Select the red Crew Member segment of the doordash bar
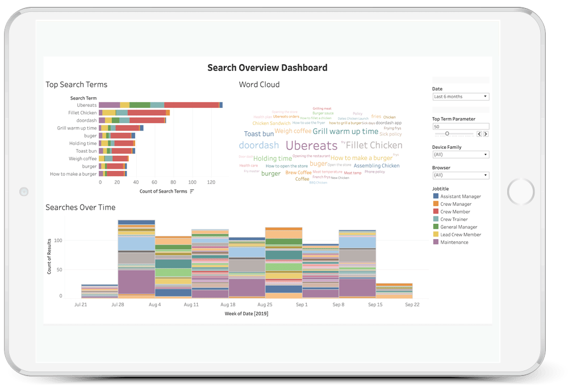 pos(147,120)
